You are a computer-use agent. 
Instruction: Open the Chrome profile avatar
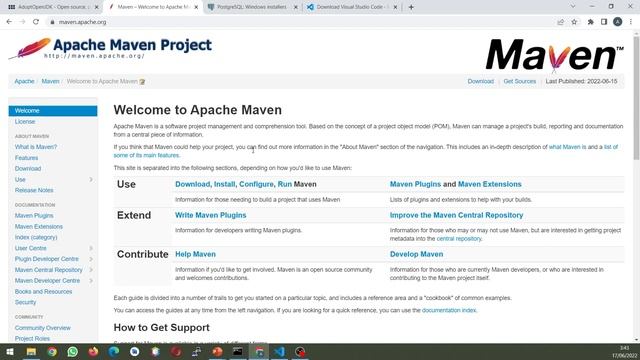tap(618, 22)
